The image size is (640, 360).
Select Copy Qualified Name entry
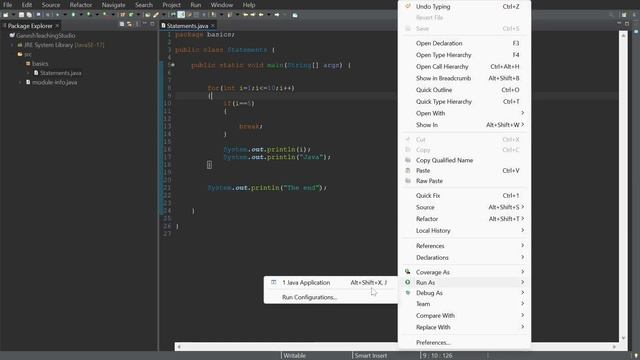click(464, 160)
